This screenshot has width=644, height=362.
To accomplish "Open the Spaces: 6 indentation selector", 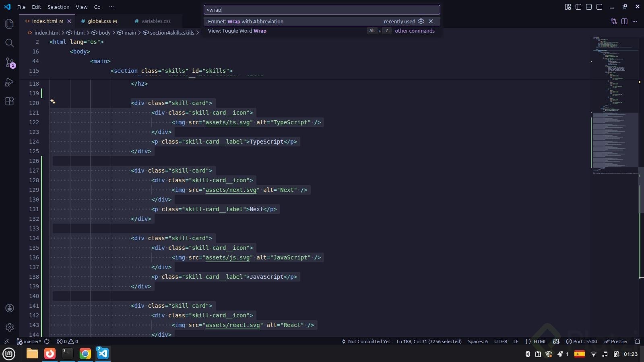I will point(478,341).
